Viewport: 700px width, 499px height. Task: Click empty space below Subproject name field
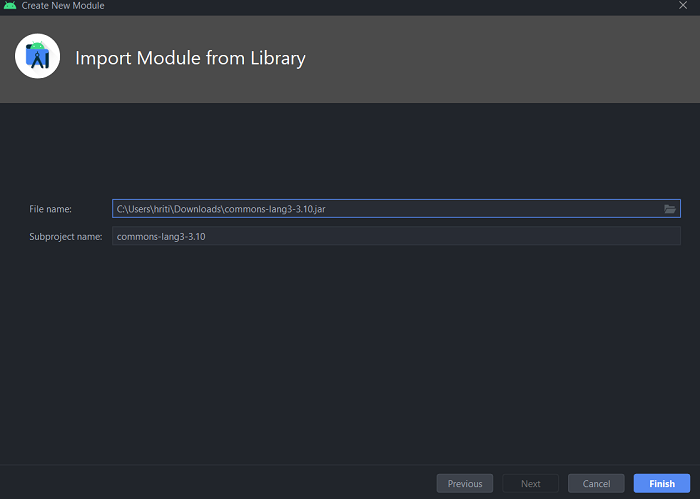point(350,350)
